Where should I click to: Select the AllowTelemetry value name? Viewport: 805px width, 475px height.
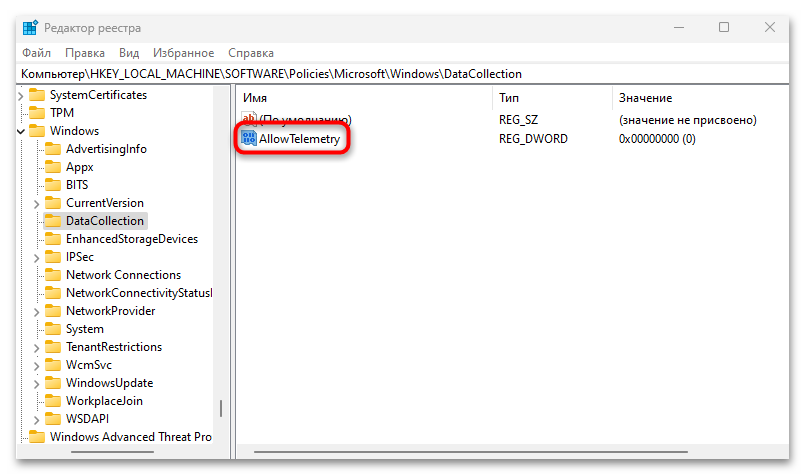[299, 139]
